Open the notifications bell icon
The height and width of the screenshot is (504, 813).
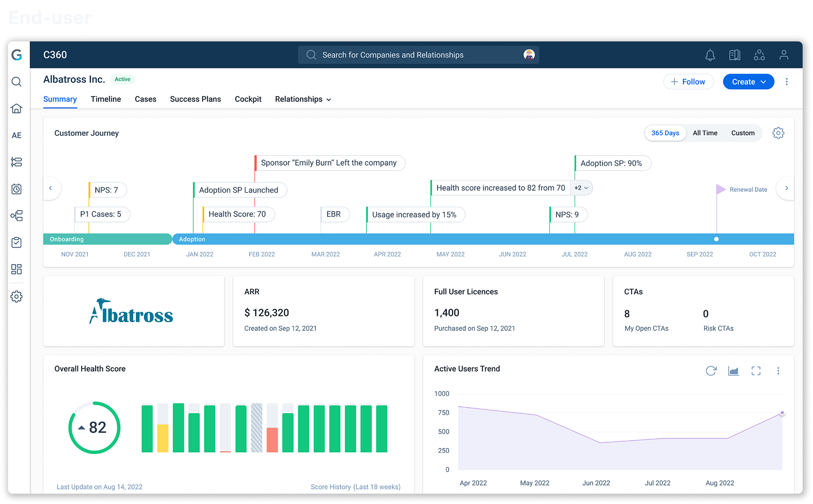[710, 55]
